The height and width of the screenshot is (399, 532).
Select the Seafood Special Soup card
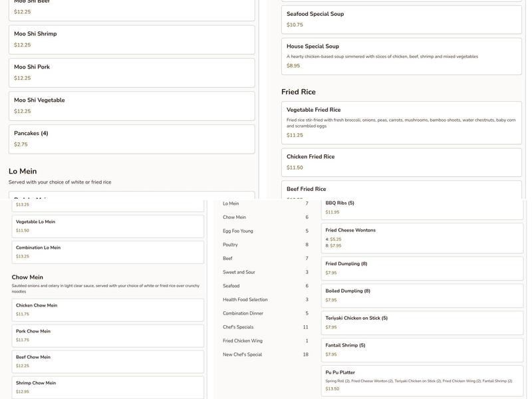pyautogui.click(x=401, y=19)
